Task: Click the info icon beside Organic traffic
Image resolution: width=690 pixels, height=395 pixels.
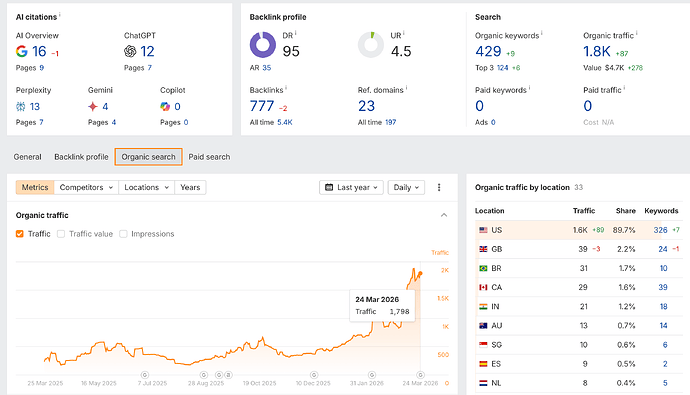Action: point(636,33)
